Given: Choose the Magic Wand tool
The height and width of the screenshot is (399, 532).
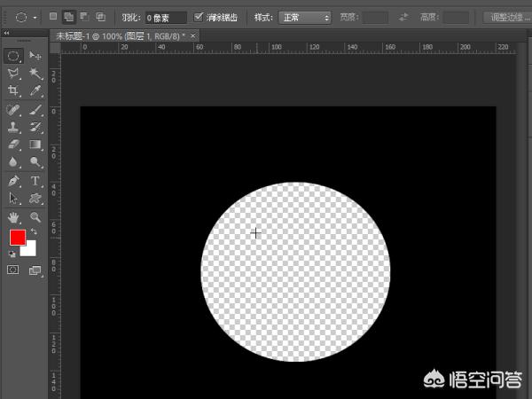Looking at the screenshot, I should coord(35,74).
